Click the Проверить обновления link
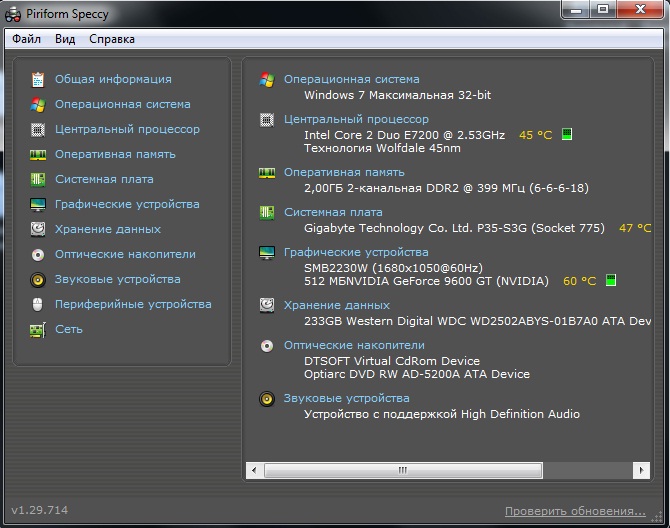Viewport: 670px width, 528px height. [574, 511]
